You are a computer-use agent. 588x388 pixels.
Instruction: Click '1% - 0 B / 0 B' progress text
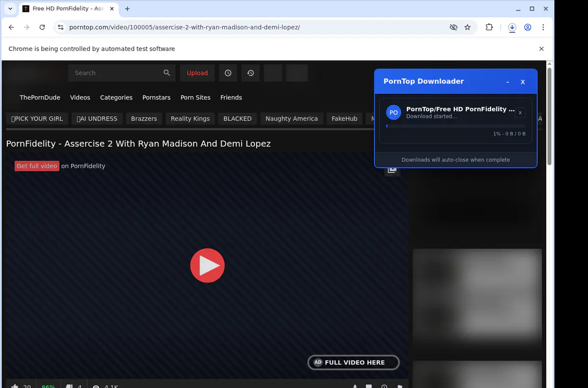click(509, 134)
